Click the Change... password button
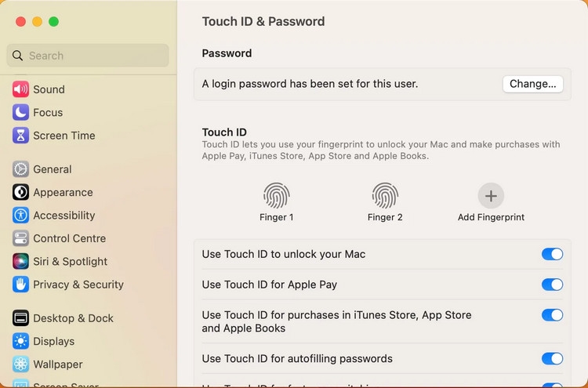The image size is (588, 388). pos(532,84)
